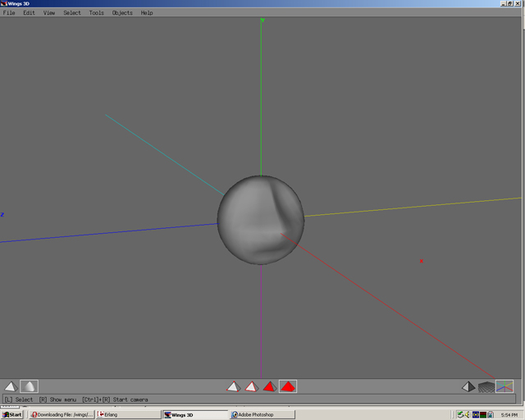
Task: Select vertex selection mode pyramid icon
Action: 233,386
